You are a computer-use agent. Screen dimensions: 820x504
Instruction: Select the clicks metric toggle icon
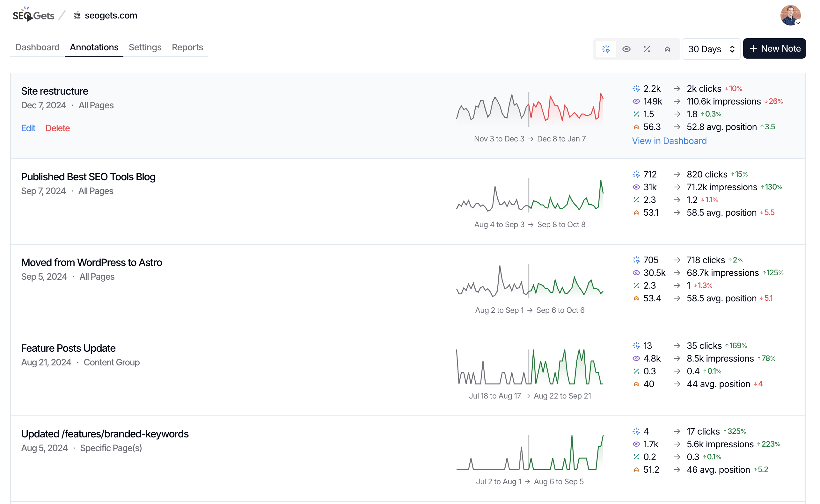[606, 49]
